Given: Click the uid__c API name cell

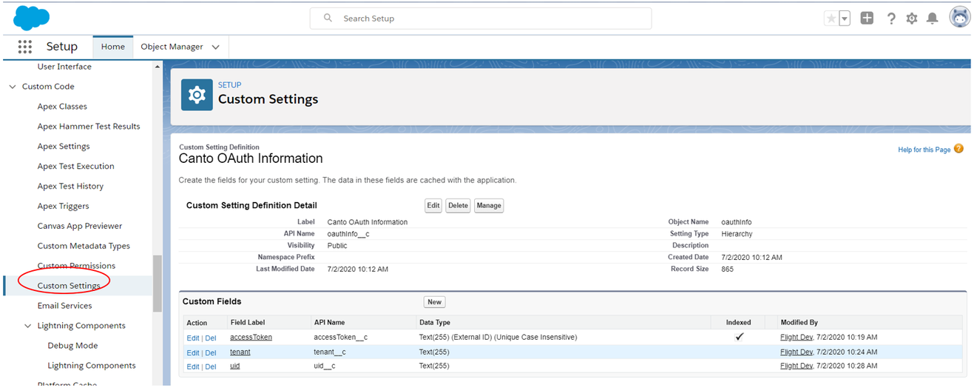Looking at the screenshot, I should 325,366.
